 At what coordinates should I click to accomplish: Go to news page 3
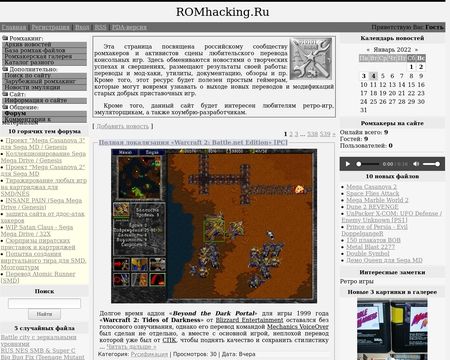point(296,134)
